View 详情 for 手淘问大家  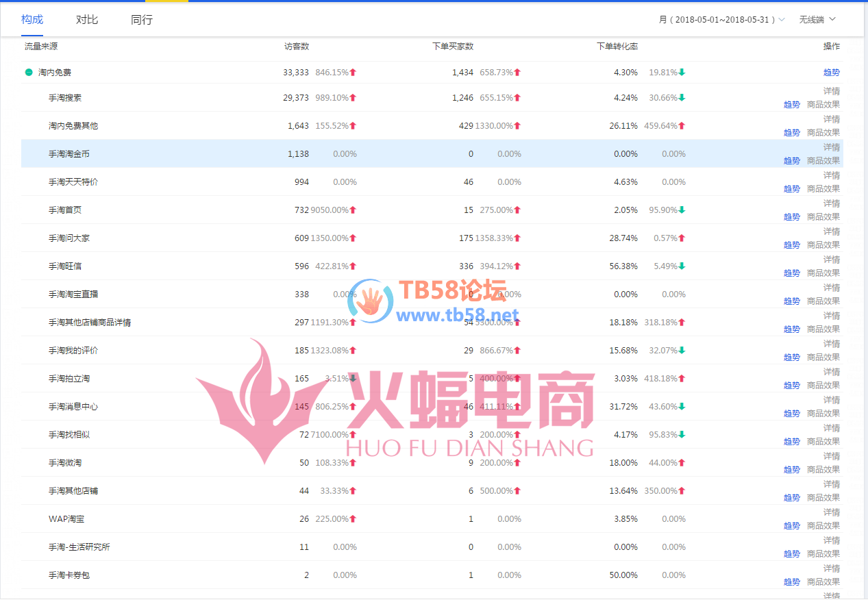pyautogui.click(x=832, y=231)
